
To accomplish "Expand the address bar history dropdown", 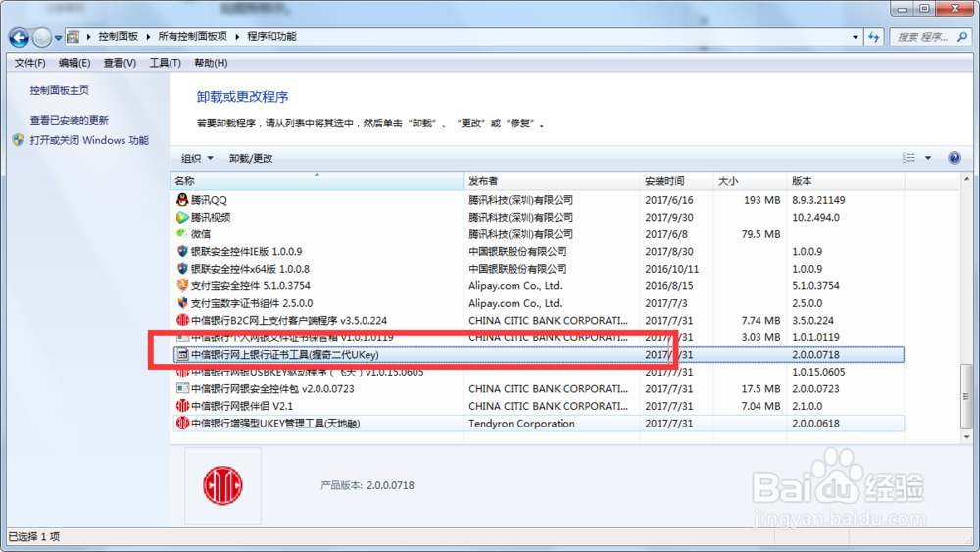I will (x=855, y=37).
